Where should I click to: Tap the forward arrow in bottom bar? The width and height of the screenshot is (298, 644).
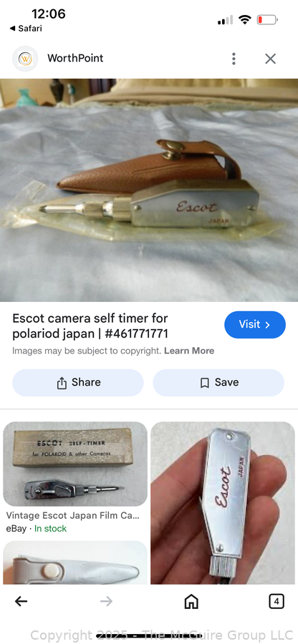pos(107,602)
